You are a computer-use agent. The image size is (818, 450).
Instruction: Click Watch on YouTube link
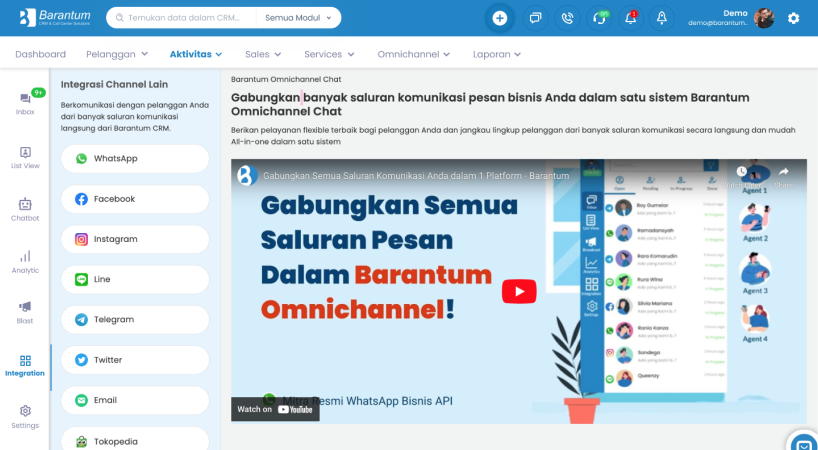tap(275, 409)
